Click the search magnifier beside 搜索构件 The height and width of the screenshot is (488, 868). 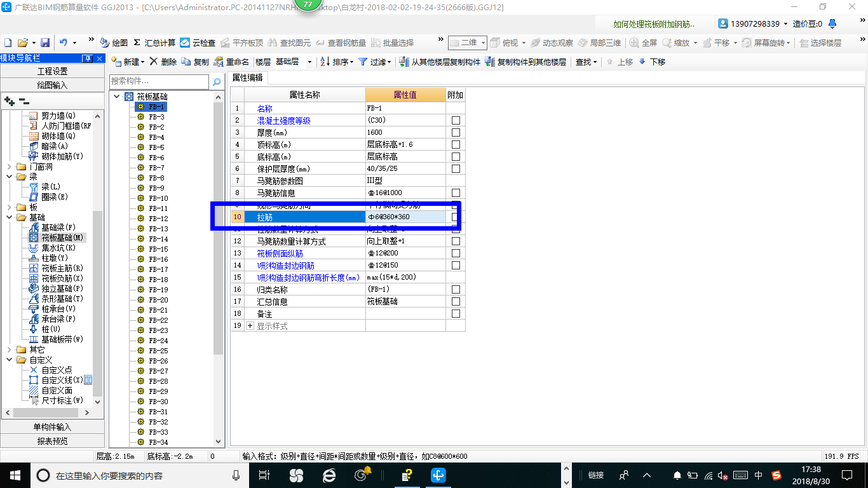[217, 81]
